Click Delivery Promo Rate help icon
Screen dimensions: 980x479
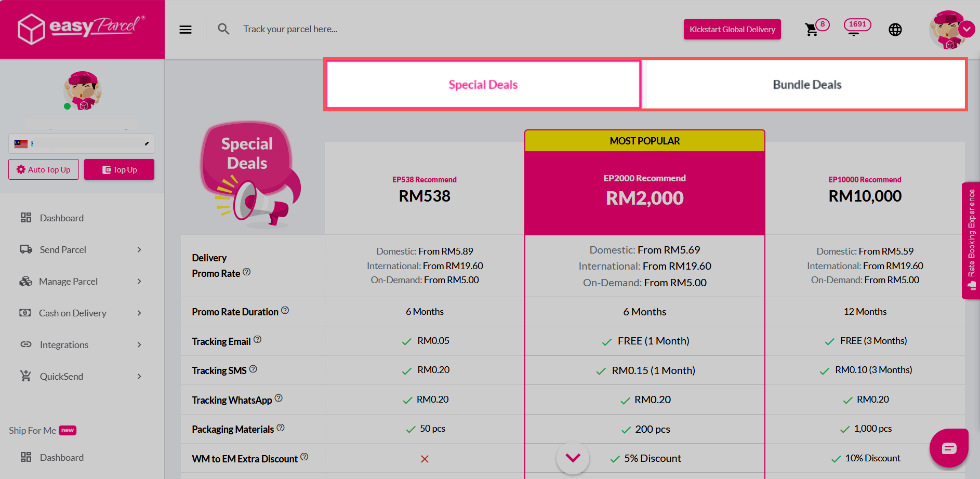tap(247, 272)
